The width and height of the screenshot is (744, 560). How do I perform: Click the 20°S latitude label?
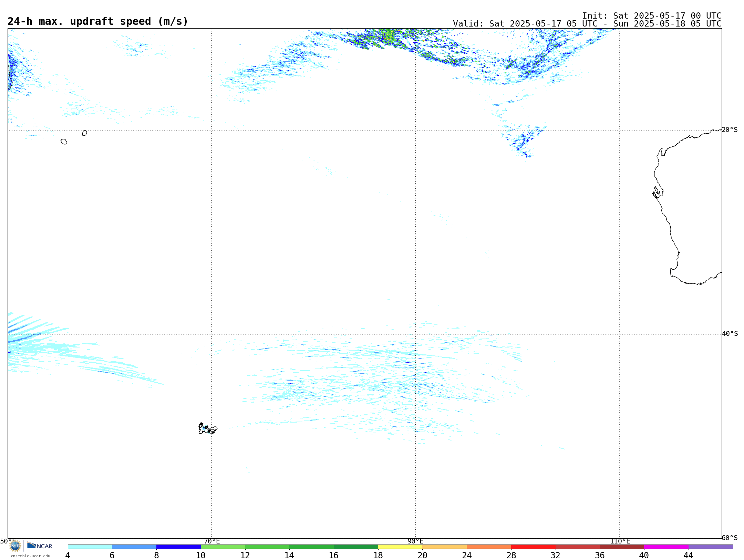click(x=730, y=130)
